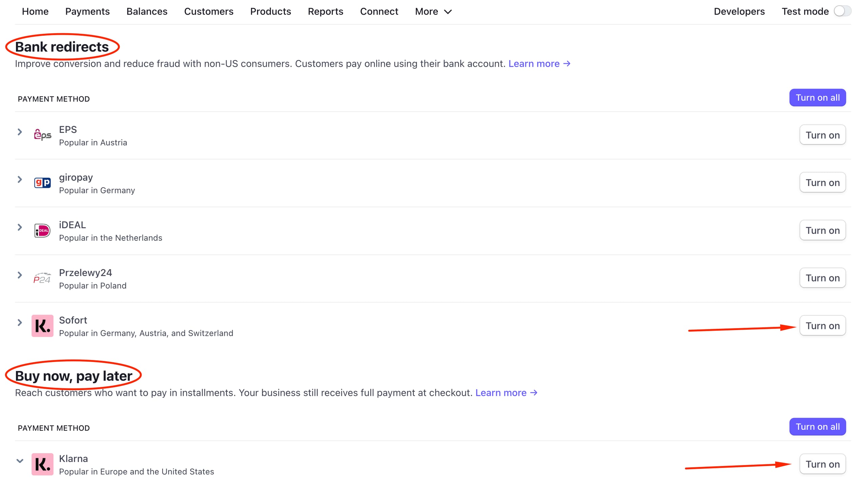Turn on the Sofort payment method
868x487 pixels.
click(822, 325)
